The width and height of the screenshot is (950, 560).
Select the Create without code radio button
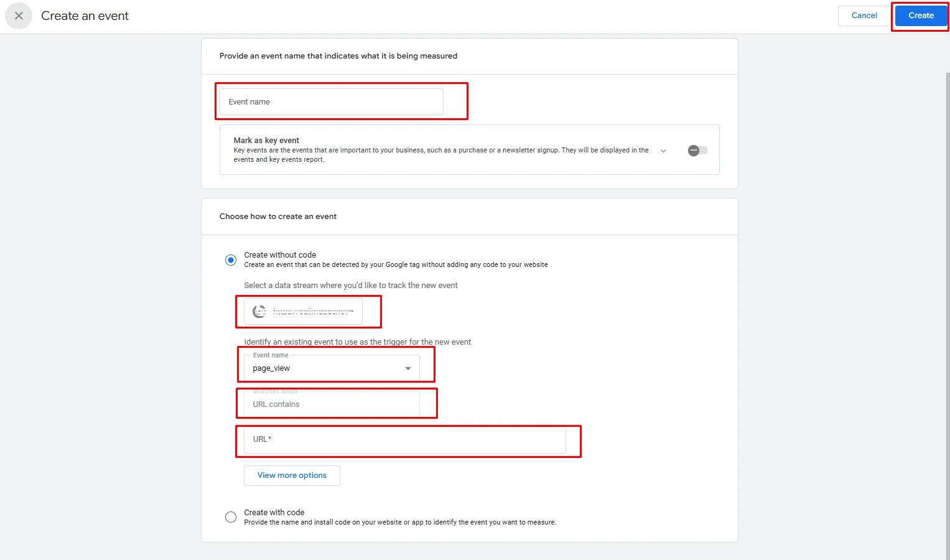(231, 260)
